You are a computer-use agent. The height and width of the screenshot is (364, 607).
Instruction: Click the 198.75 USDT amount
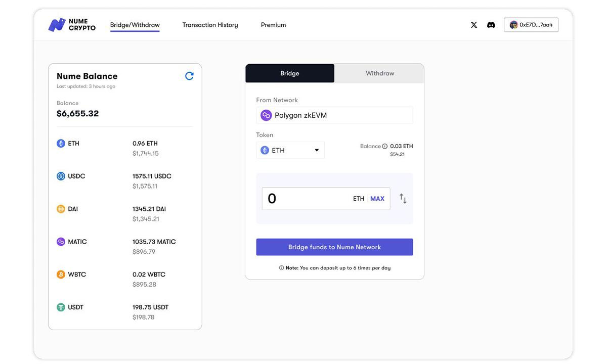pos(151,307)
